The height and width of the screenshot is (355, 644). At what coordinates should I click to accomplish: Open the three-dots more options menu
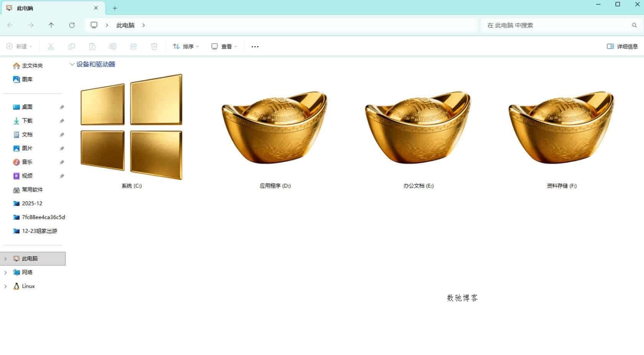(255, 47)
